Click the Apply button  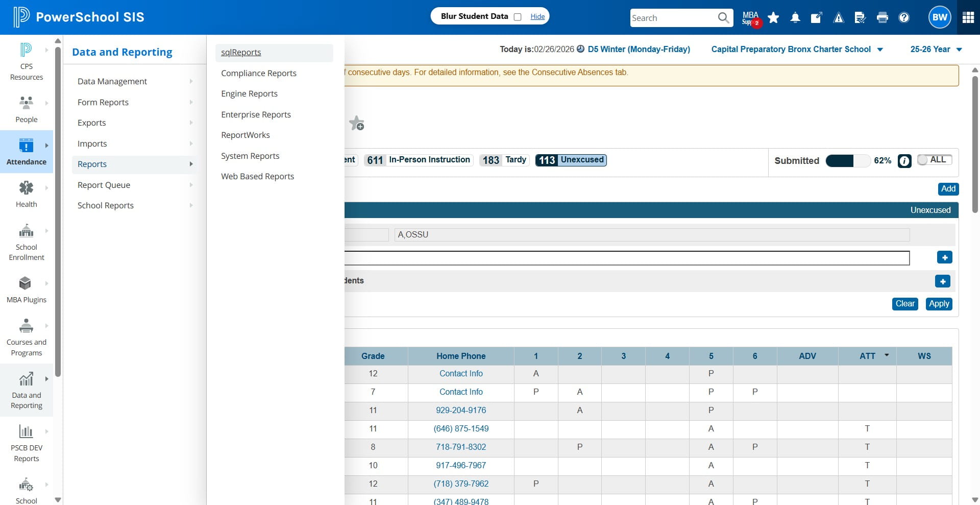939,304
